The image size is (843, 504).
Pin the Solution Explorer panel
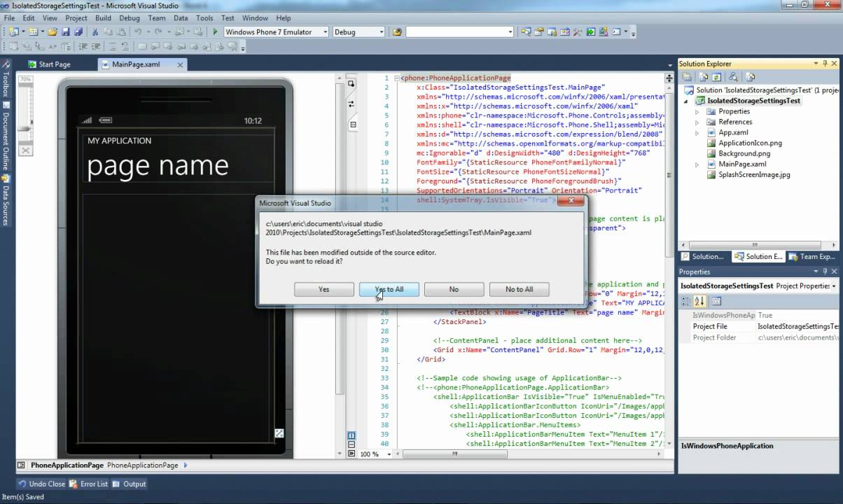click(825, 64)
